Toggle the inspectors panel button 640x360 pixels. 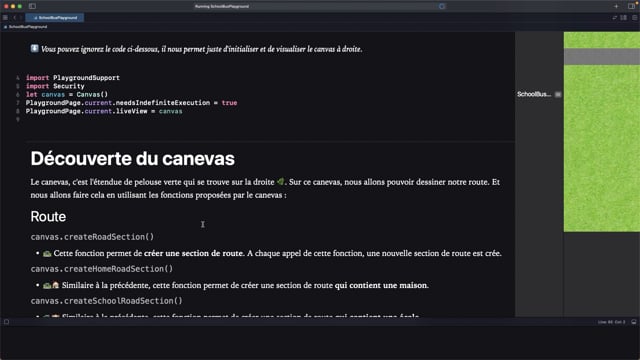631,6
